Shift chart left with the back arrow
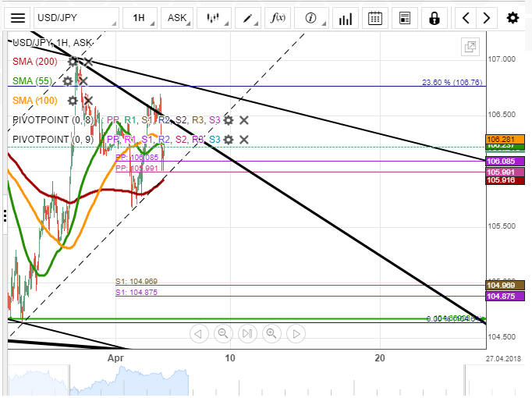The height and width of the screenshot is (398, 532). coord(199,334)
